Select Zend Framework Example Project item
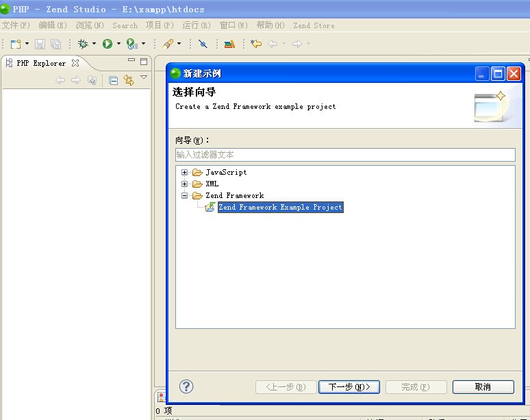 pos(280,207)
